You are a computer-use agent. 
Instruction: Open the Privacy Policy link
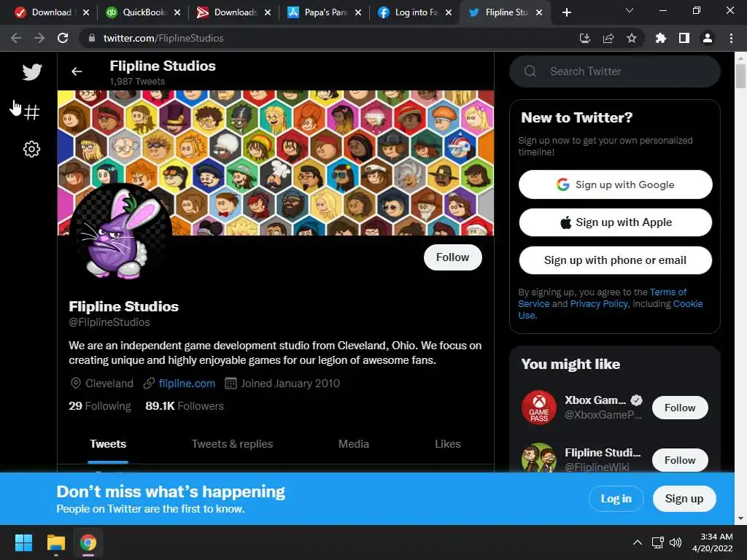(x=599, y=304)
